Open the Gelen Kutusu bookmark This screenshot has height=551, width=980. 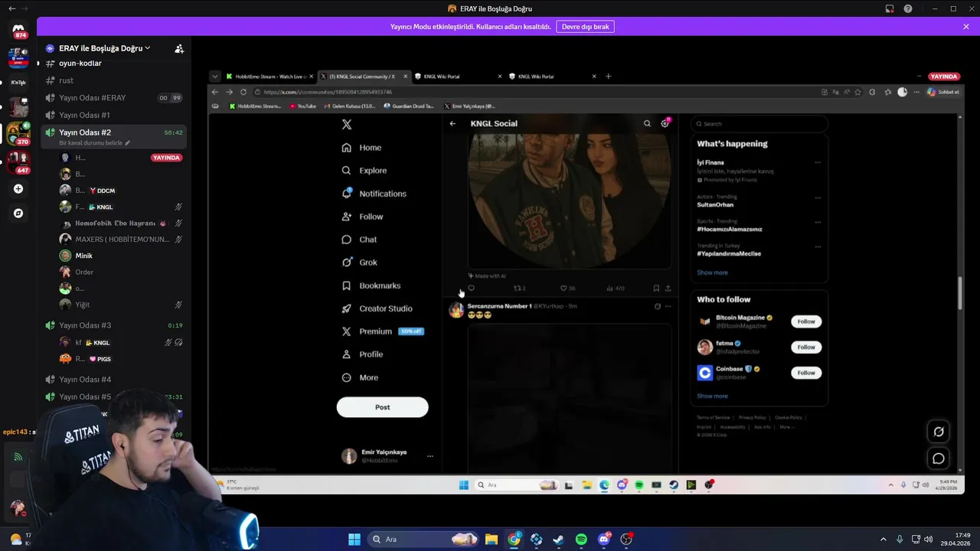point(350,106)
